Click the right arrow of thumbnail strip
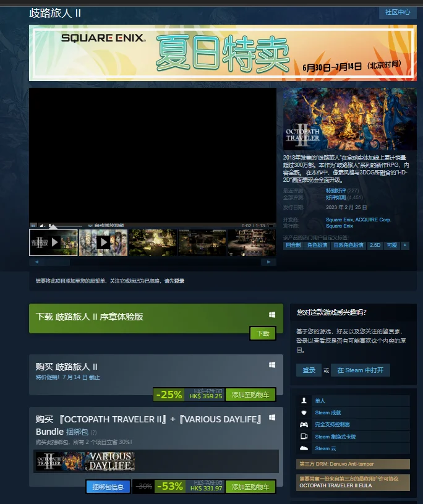Viewport: 423px width, 504px height. (x=269, y=262)
